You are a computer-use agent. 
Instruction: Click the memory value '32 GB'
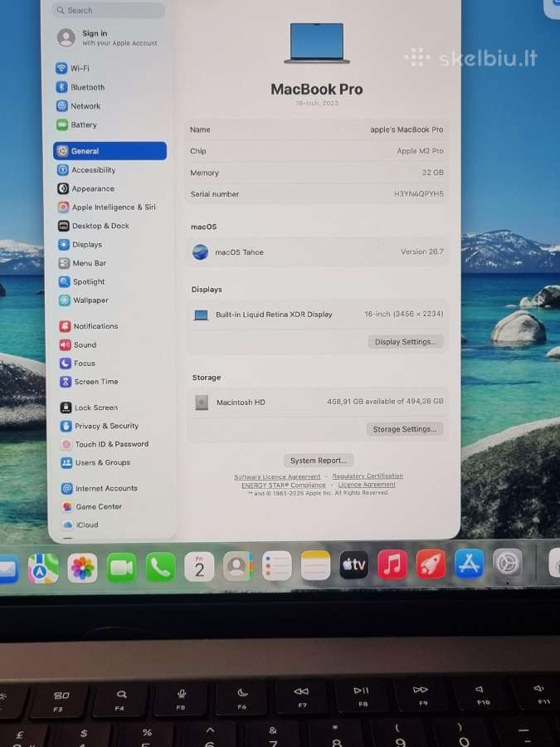pyautogui.click(x=432, y=173)
